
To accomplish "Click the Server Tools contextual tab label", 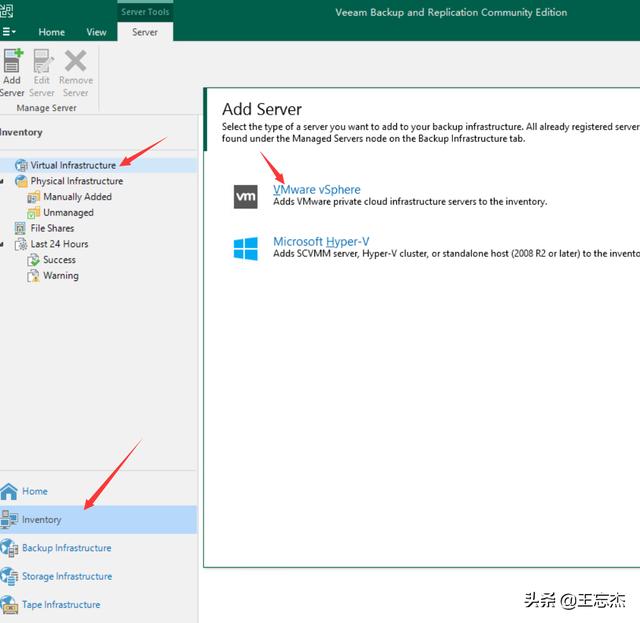I will click(145, 12).
